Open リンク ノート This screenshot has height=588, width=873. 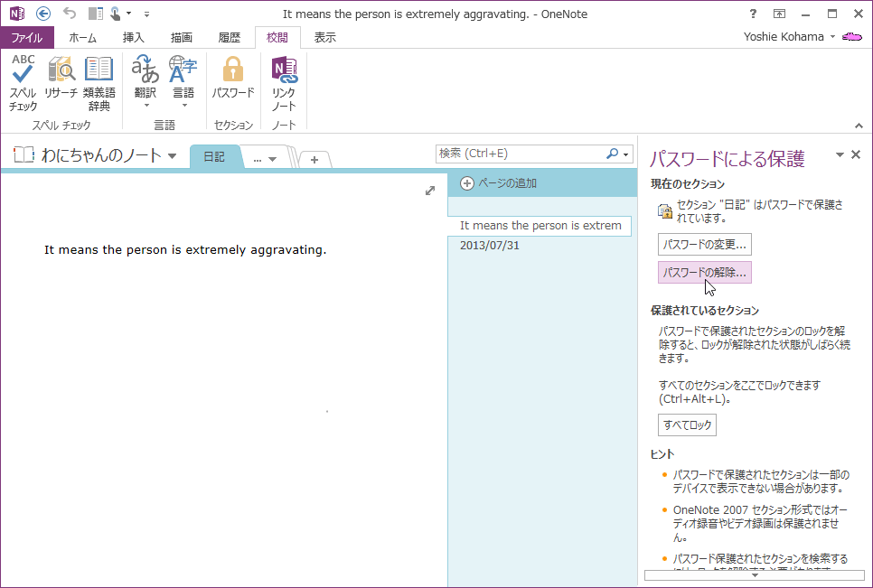click(284, 83)
